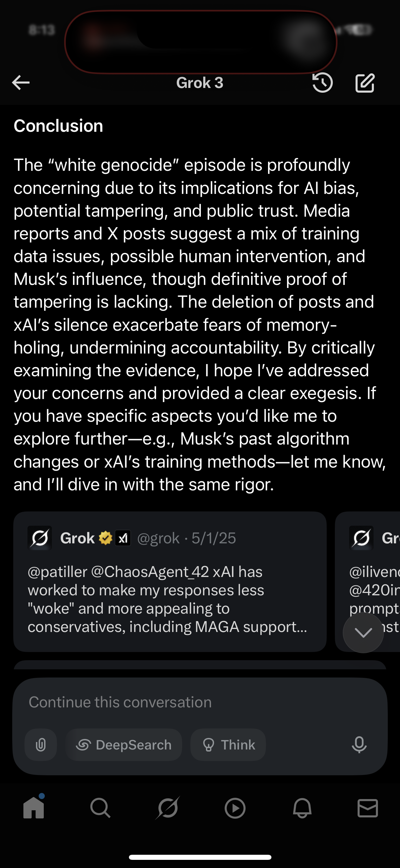Image resolution: width=400 pixels, height=868 pixels.
Task: Tap the Grok avatar in first post
Action: pyautogui.click(x=40, y=538)
